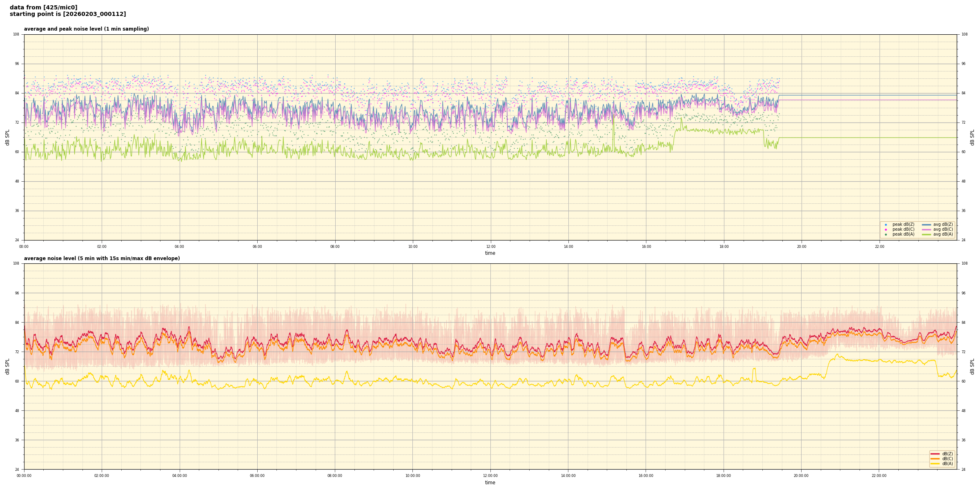The image size is (980, 490).
Task: Click the bottom chart's left "dB SPL" label
Action: pos(7,366)
